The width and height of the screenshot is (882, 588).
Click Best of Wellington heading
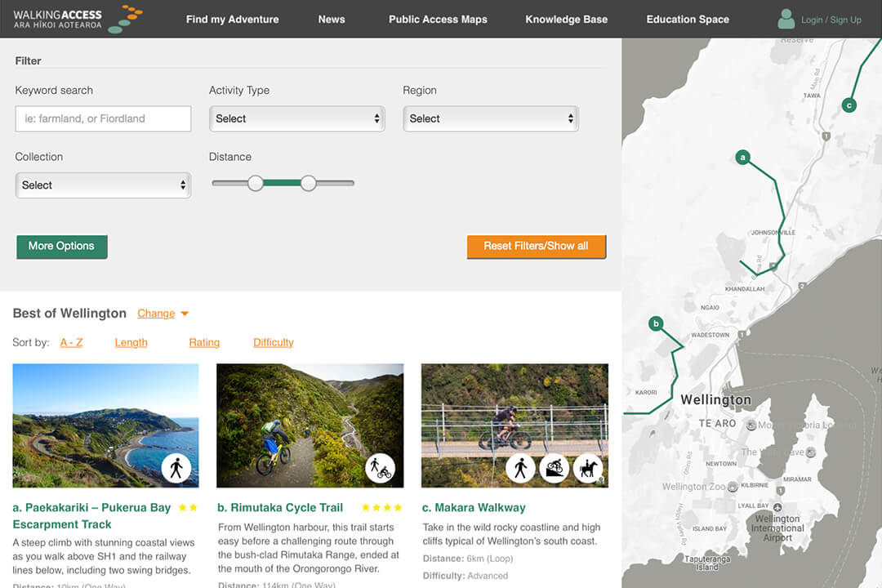pos(69,314)
